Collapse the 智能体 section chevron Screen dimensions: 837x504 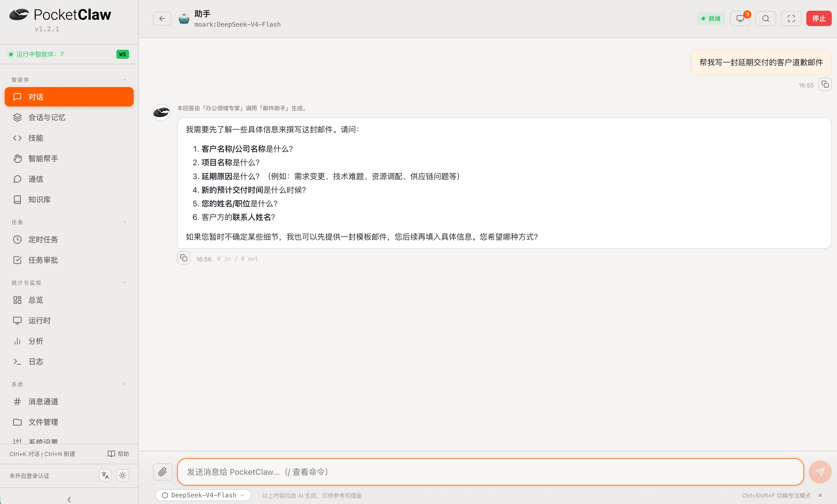(124, 80)
